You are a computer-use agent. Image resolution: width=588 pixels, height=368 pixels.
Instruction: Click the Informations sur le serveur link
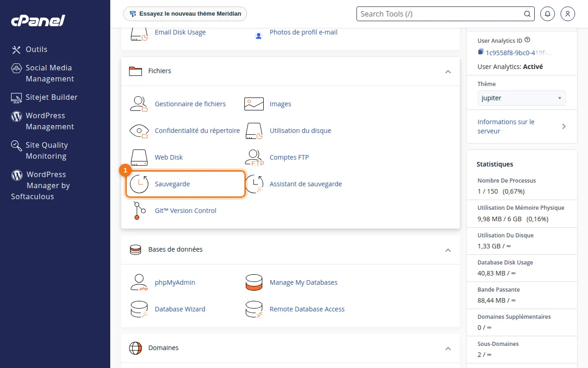(506, 126)
